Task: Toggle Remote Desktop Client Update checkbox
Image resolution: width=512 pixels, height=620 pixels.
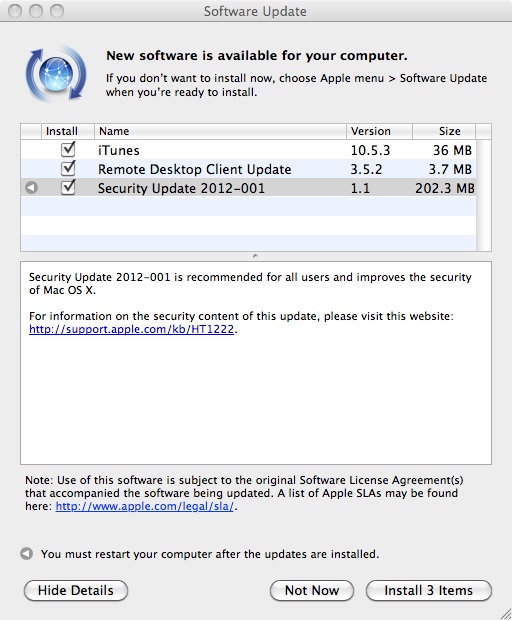Action: [x=68, y=168]
